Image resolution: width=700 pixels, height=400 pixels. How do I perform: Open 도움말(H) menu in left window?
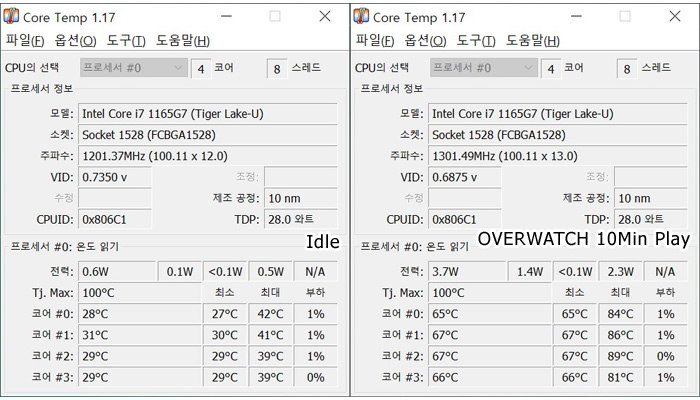tap(183, 41)
